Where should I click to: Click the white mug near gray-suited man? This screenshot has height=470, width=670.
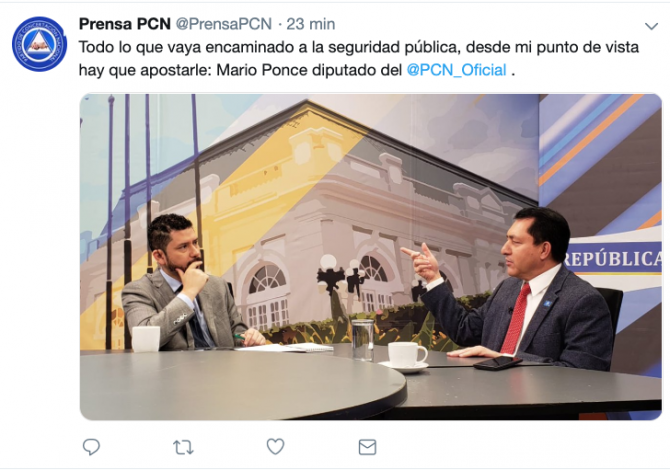[x=146, y=339]
